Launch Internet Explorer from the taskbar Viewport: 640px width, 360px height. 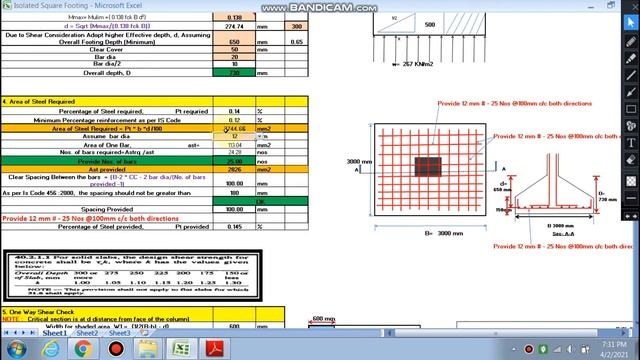(51, 349)
